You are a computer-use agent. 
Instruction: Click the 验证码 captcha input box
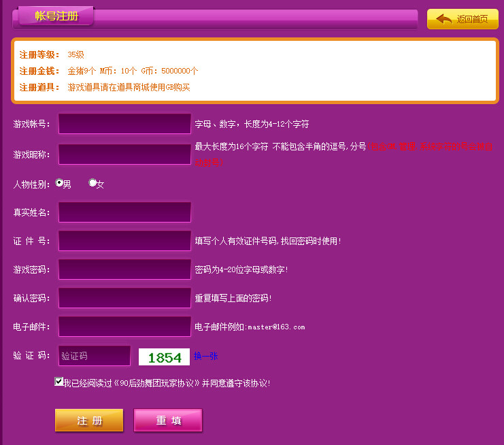coord(94,356)
